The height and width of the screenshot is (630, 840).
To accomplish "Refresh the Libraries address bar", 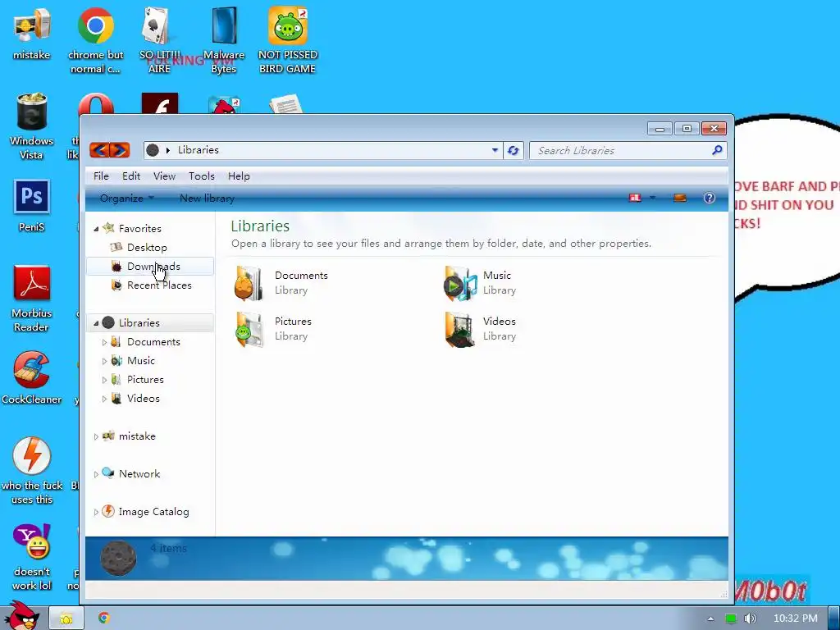I will pyautogui.click(x=514, y=151).
